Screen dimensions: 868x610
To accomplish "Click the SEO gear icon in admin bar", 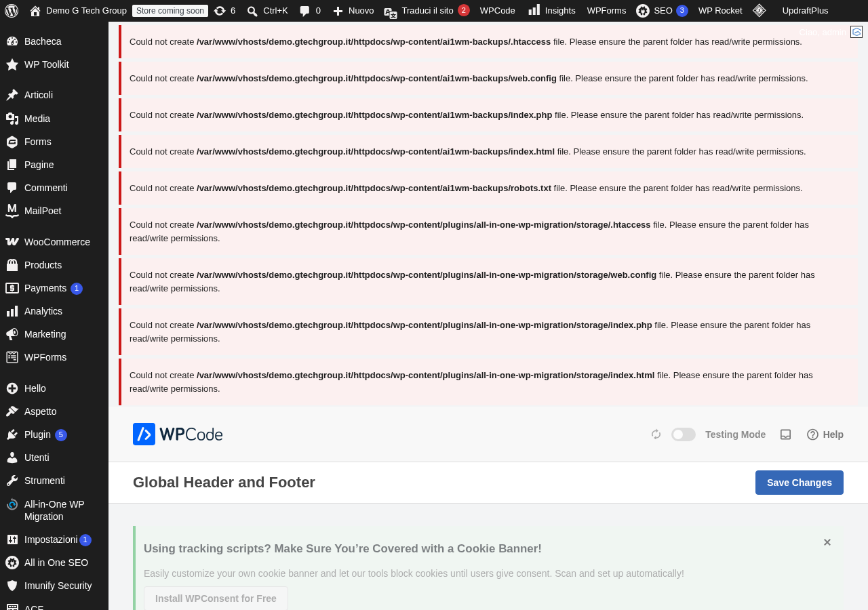I will (643, 11).
